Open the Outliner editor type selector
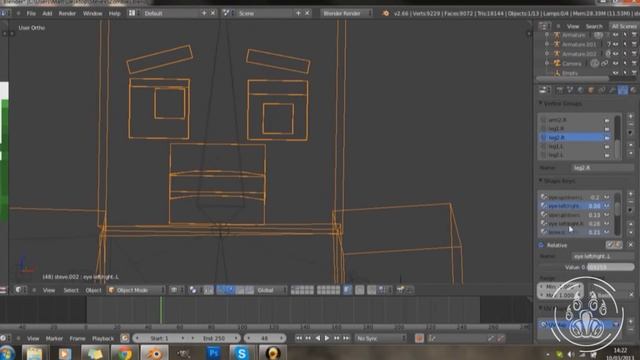The height and width of the screenshot is (360, 640). [543, 26]
